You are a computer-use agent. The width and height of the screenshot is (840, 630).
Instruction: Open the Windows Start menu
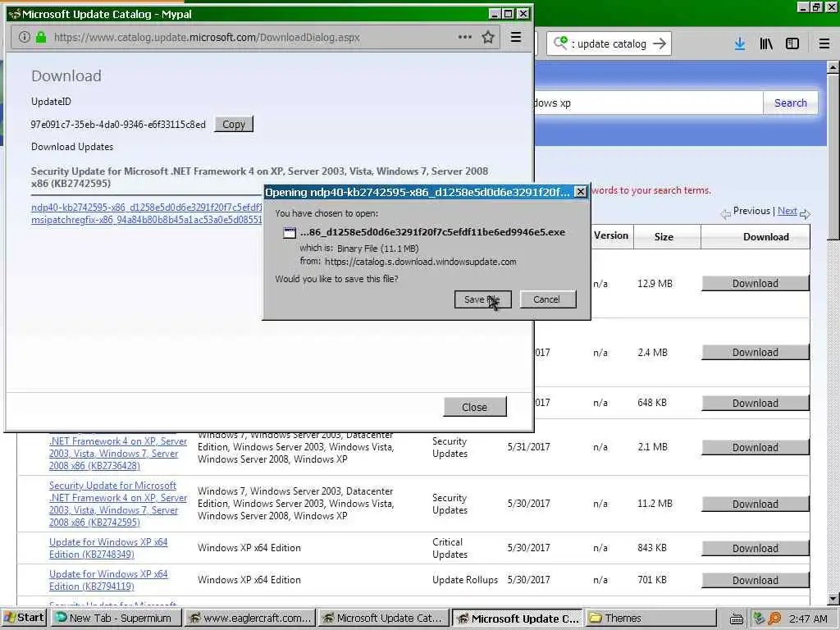24,618
